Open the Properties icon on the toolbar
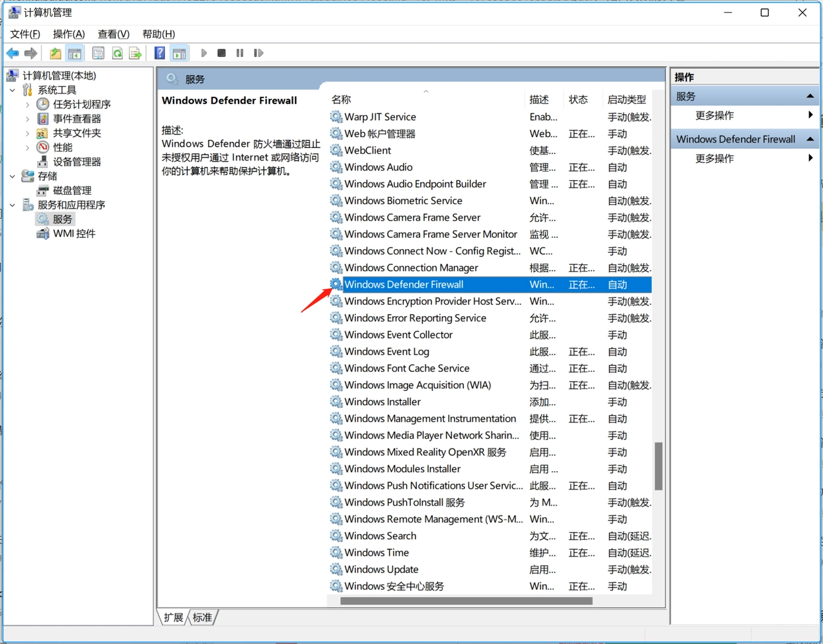 [x=97, y=53]
